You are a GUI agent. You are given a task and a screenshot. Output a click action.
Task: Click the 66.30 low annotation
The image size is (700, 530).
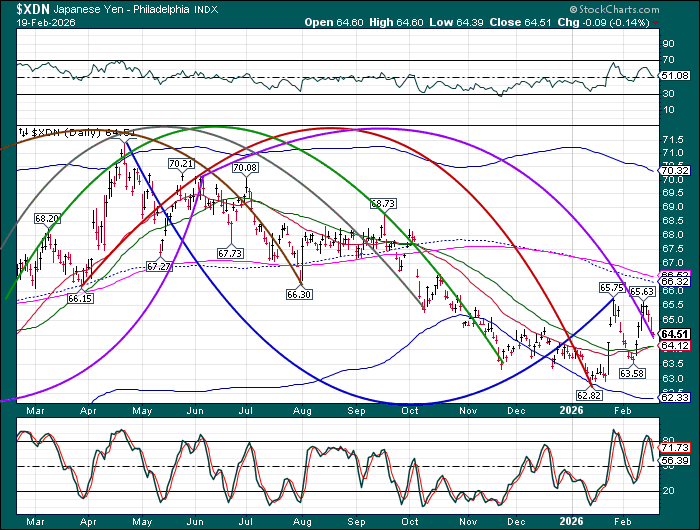click(x=299, y=294)
